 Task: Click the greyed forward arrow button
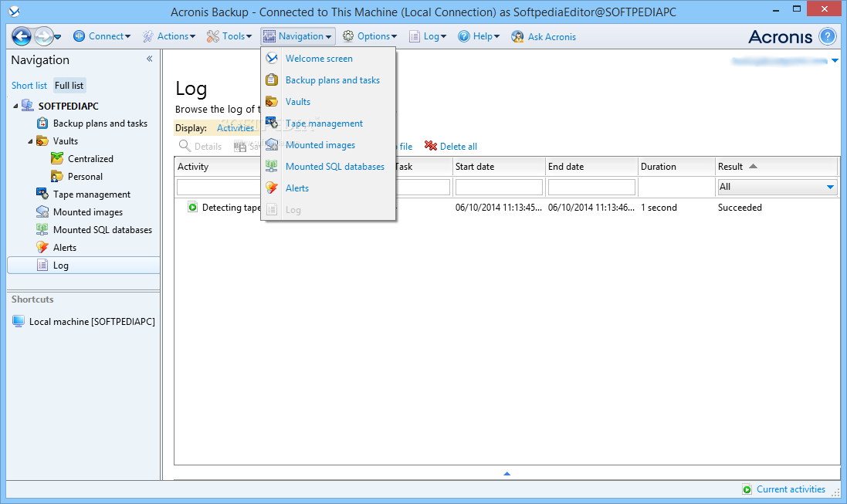click(43, 37)
